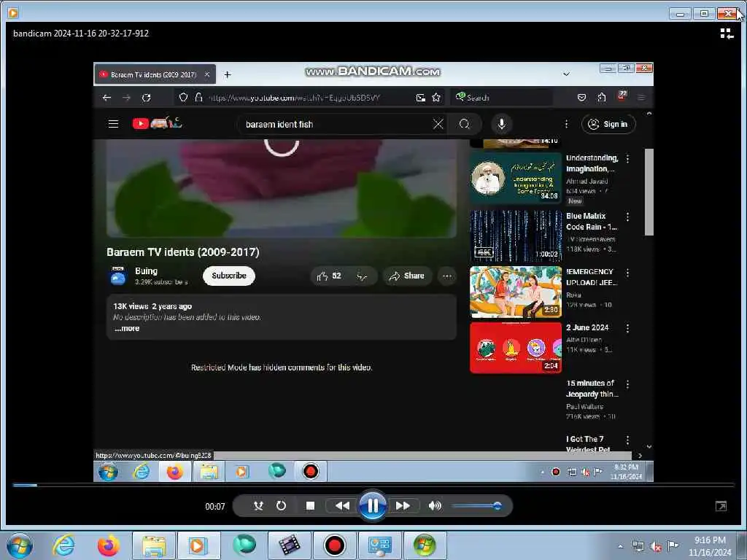Click the fast-forward (next) button
The image size is (747, 560).
pyautogui.click(x=403, y=506)
